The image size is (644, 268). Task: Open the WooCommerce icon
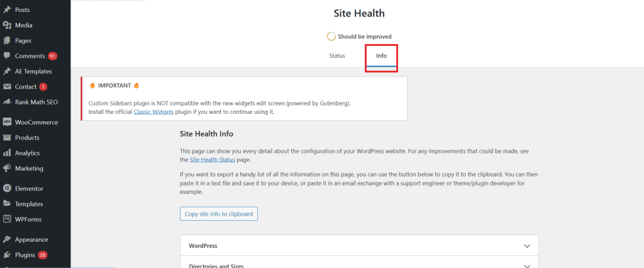(6, 122)
